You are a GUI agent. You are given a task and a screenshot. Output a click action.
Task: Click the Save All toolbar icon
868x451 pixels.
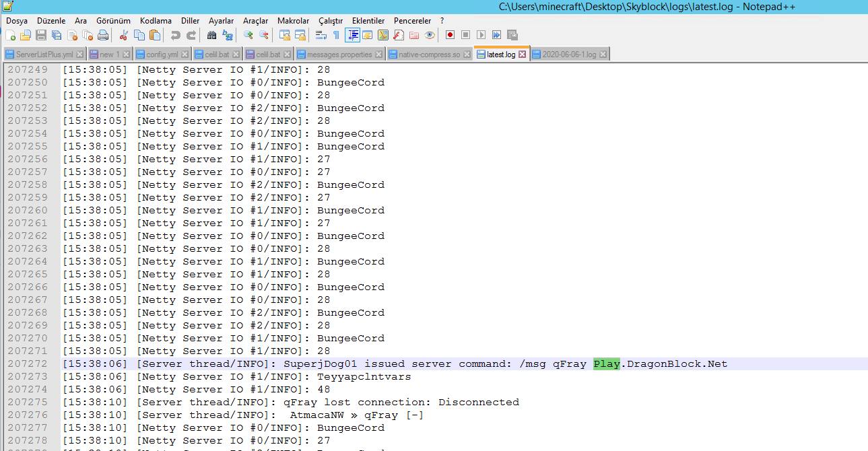click(x=57, y=35)
